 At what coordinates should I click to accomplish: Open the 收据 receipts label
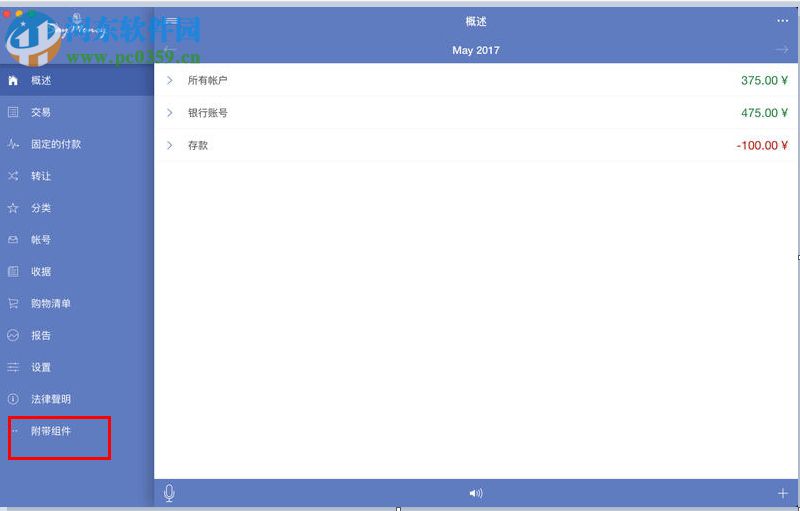pos(41,271)
